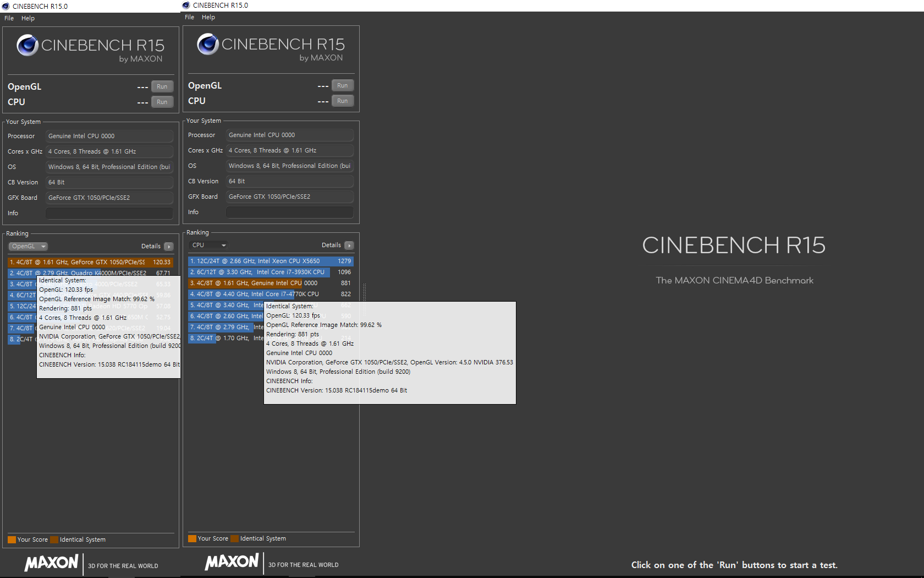Open File menu in right Cinebench window
The height and width of the screenshot is (578, 924).
(189, 17)
